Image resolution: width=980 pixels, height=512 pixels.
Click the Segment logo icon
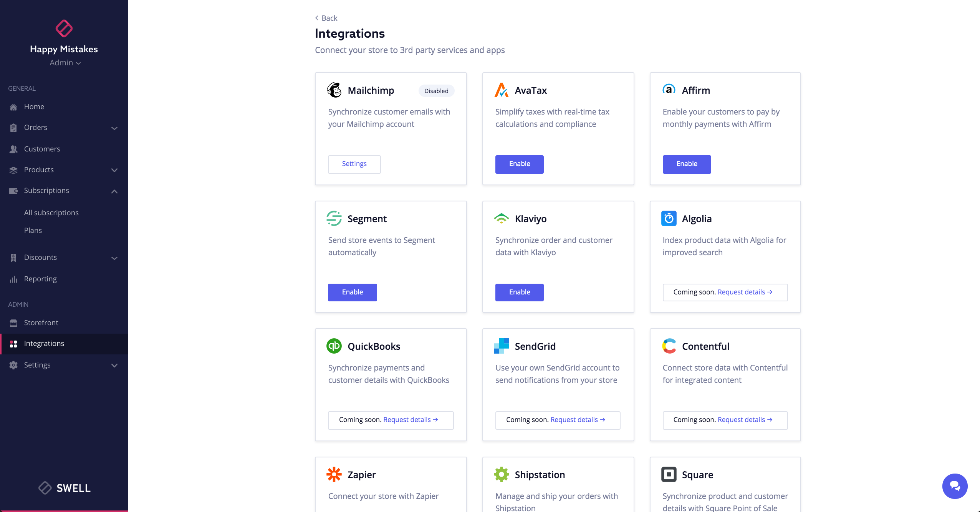334,218
